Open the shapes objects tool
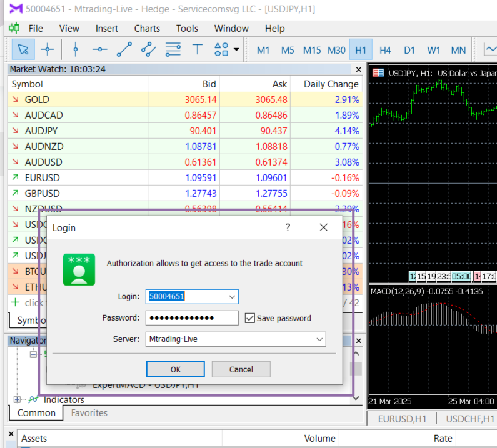 pyautogui.click(x=221, y=49)
